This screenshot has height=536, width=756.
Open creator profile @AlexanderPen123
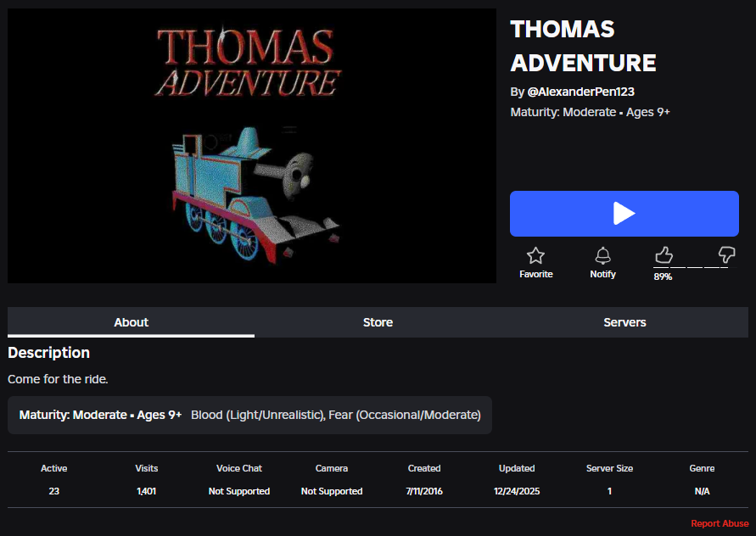tap(580, 92)
